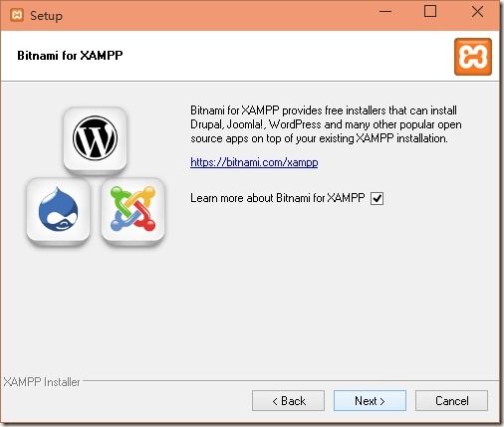This screenshot has height=427, width=504.
Task: Click the large orange XAMPP logo in the header
Action: coord(473,57)
